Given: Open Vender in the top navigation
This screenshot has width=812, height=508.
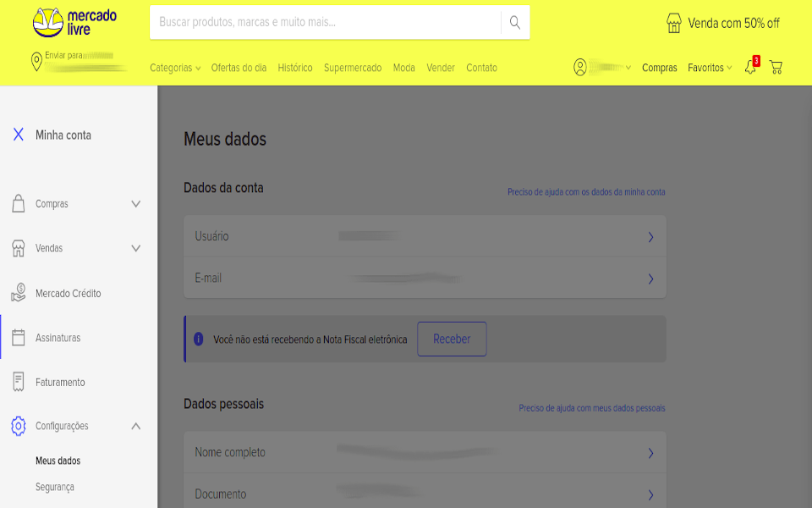Looking at the screenshot, I should (441, 68).
